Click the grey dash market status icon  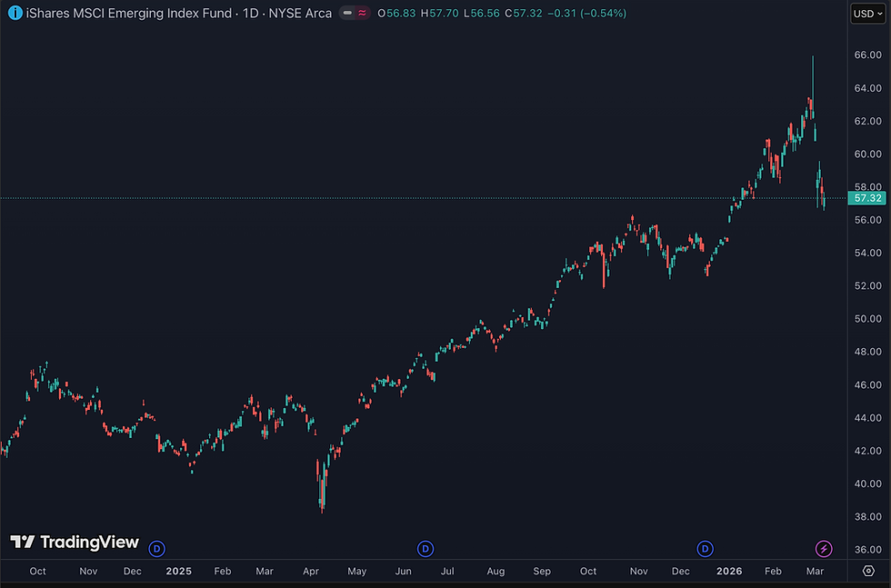[347, 13]
